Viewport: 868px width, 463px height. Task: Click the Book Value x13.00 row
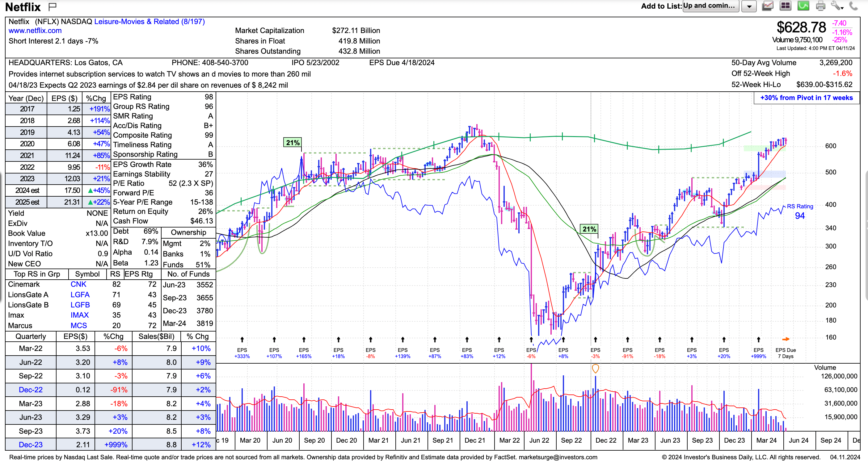(58, 233)
